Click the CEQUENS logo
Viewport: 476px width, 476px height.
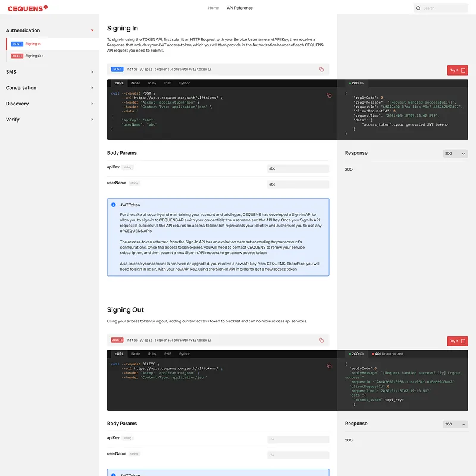(x=27, y=8)
